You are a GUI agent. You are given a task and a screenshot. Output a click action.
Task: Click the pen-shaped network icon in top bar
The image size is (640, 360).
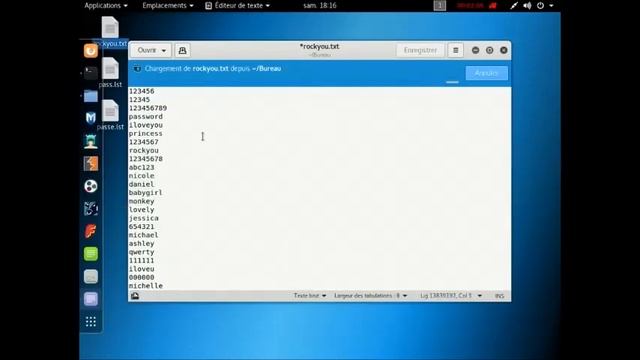click(x=514, y=6)
